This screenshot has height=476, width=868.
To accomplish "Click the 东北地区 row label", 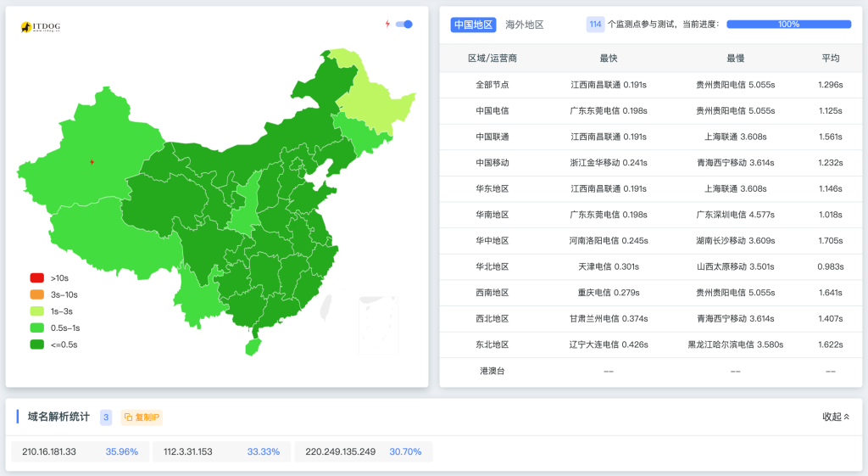I will [492, 344].
